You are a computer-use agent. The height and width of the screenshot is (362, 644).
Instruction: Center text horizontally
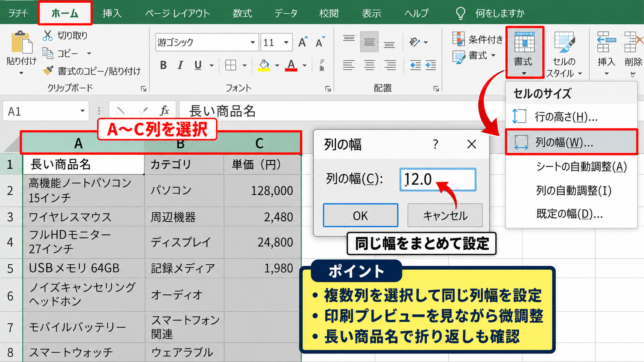pos(369,65)
